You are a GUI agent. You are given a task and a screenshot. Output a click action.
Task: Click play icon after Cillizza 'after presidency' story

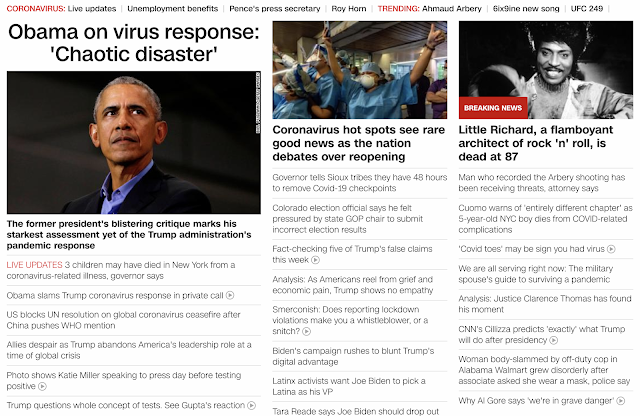(553, 340)
